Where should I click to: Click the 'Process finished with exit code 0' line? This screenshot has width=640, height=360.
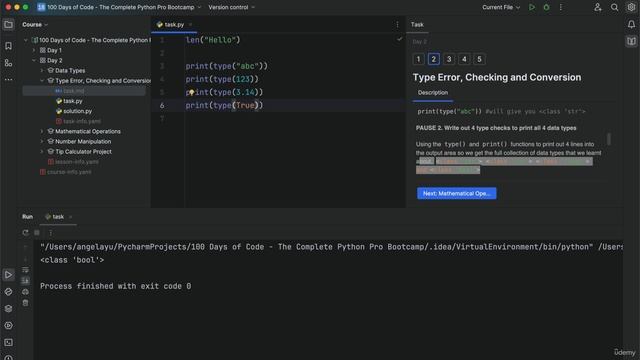(116, 286)
